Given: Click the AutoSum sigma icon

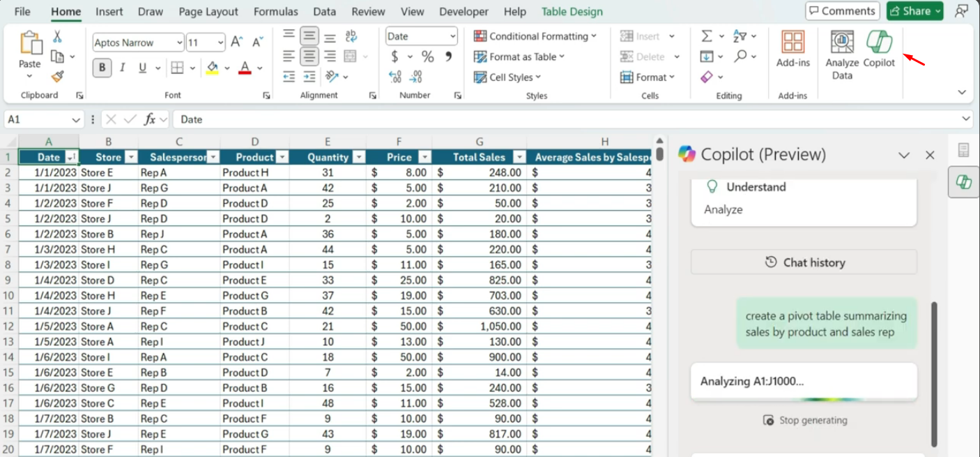Looking at the screenshot, I should click(x=707, y=36).
